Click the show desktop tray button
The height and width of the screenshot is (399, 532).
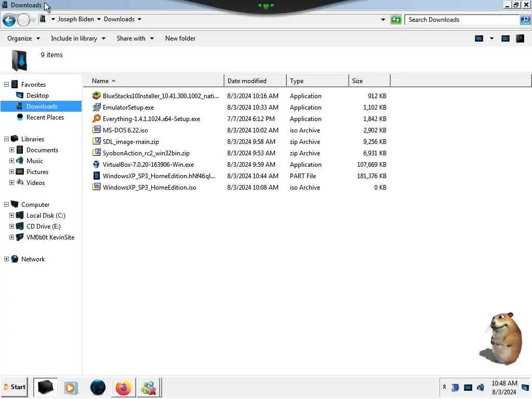pos(525,387)
